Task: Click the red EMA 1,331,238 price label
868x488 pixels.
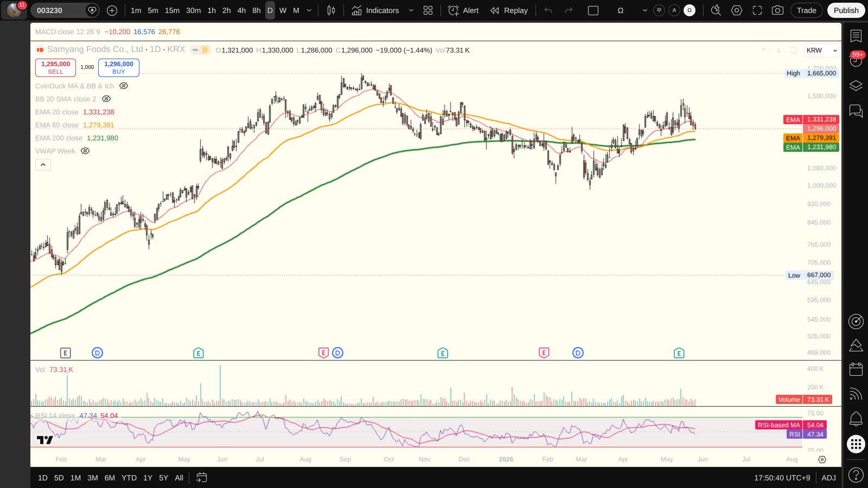Action: (x=812, y=119)
